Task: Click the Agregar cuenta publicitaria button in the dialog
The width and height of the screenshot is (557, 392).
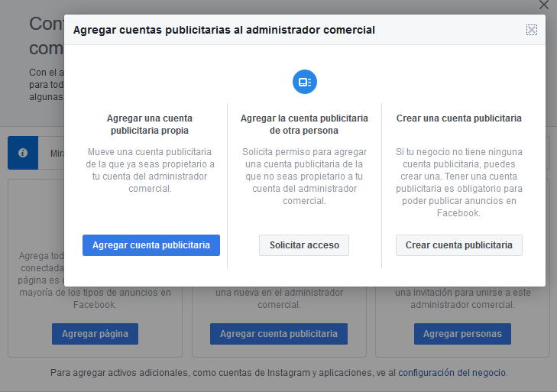Action: click(x=151, y=245)
